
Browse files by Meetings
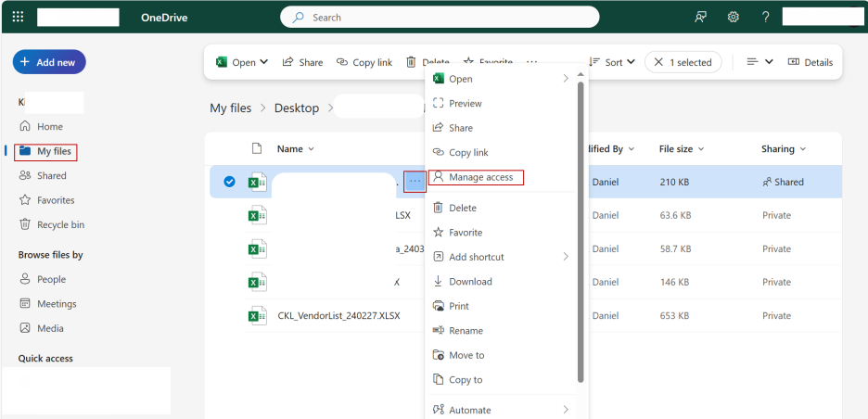point(47,304)
